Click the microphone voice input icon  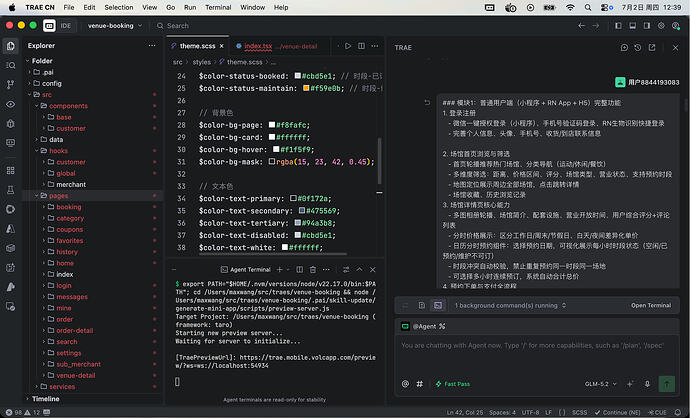[x=647, y=384]
